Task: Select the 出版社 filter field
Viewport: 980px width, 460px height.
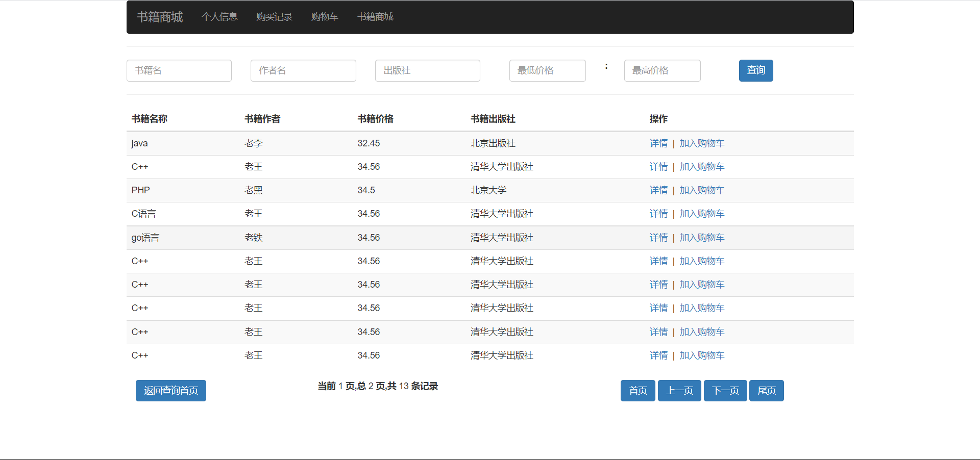Action: pos(428,70)
